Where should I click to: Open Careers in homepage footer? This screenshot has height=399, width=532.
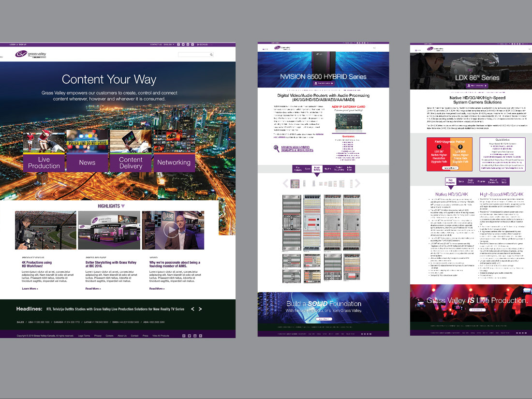tap(109, 336)
